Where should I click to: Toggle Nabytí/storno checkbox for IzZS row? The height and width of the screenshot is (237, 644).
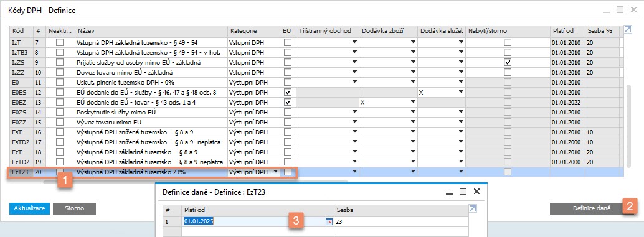tap(508, 63)
